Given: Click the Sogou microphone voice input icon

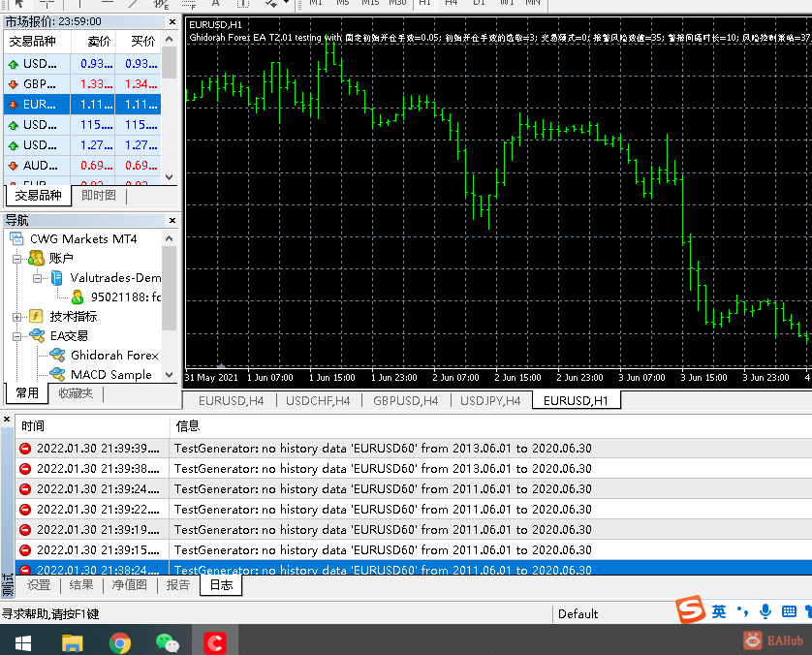Looking at the screenshot, I should click(x=765, y=611).
